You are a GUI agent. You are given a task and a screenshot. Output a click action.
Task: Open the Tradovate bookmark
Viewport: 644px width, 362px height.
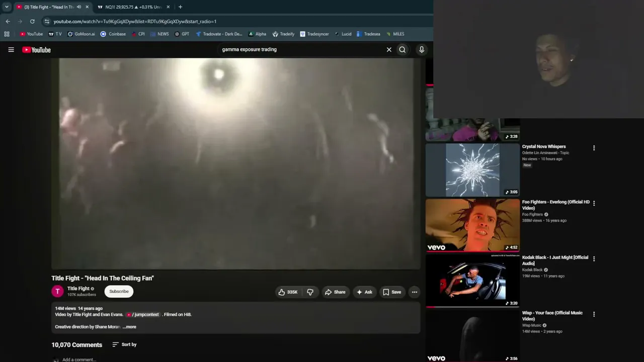pos(219,34)
